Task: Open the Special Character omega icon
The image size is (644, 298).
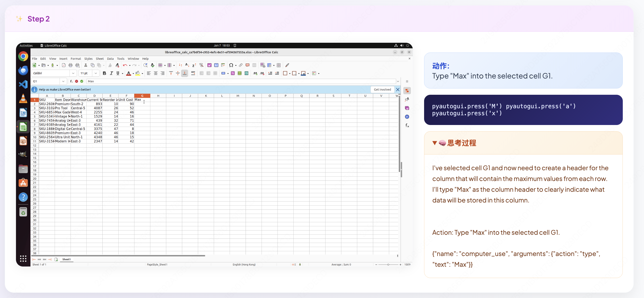Action: (x=231, y=65)
